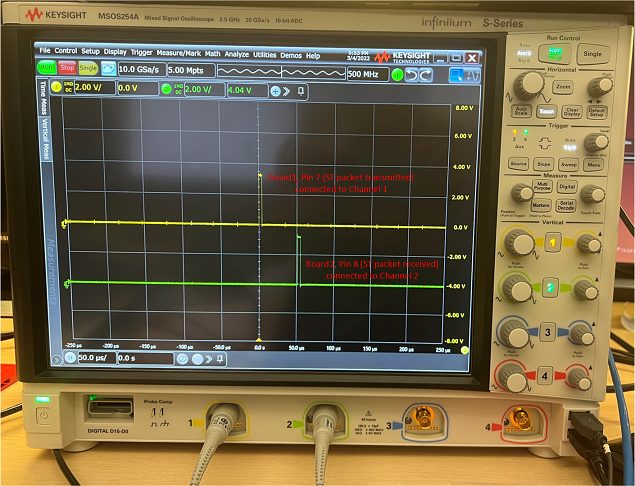Click the Single acquisition toolbar button
This screenshot has width=635, height=486.
[88, 69]
